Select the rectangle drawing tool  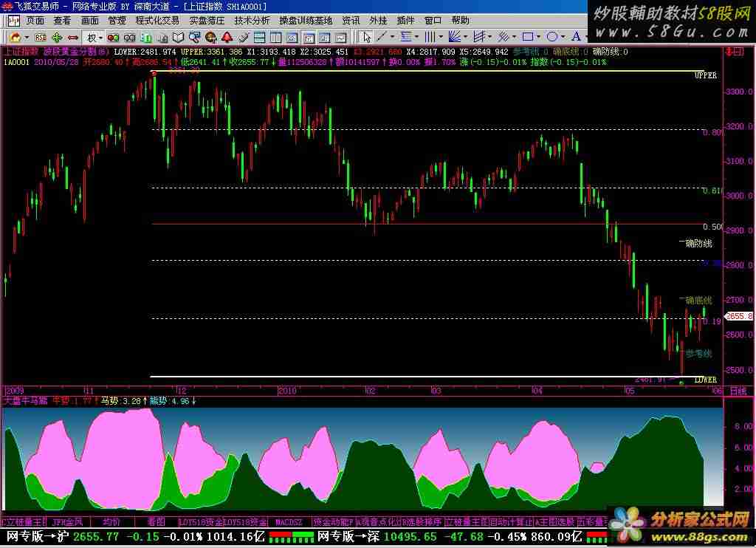(527, 37)
